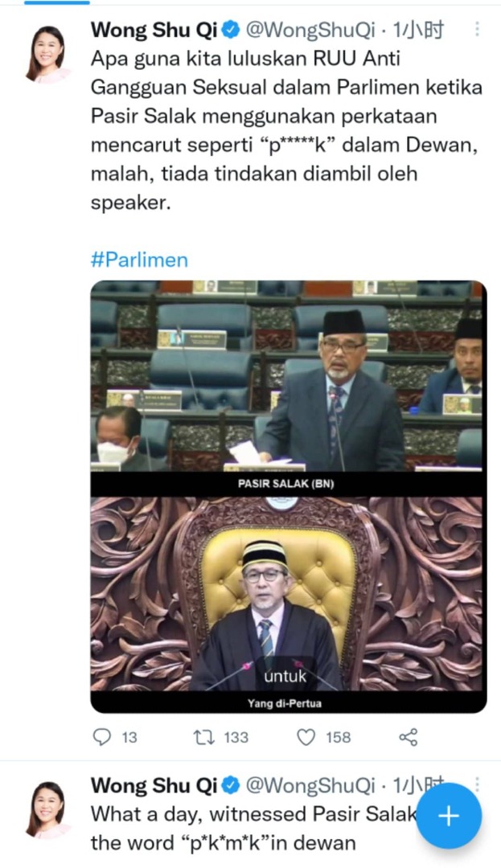The height and width of the screenshot is (868, 501).
Task: Open first tweet text about RUU Anti Gangguan Seksual
Action: point(286,130)
